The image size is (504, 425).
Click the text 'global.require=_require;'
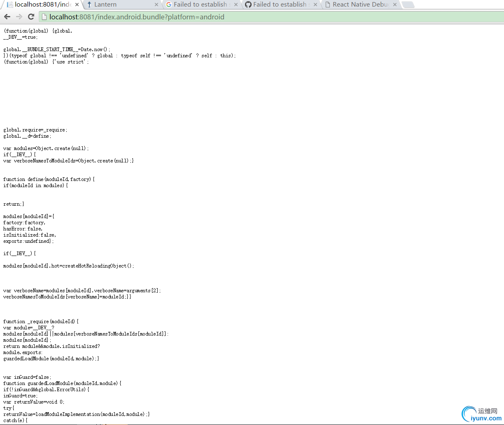click(x=35, y=130)
